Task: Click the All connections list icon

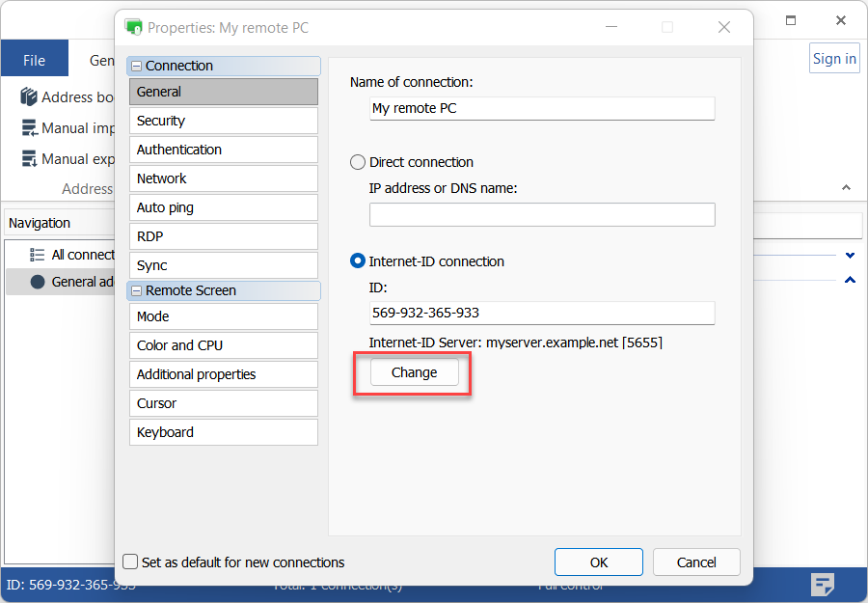Action: click(38, 255)
